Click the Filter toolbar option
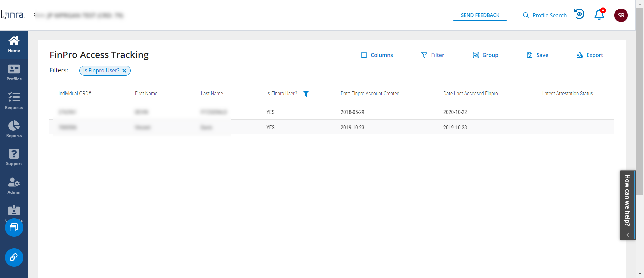The image size is (644, 278). [433, 55]
